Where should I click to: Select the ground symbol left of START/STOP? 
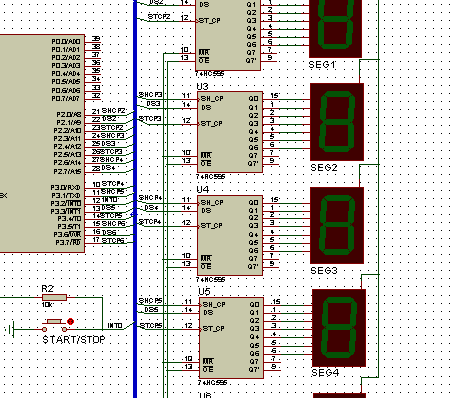point(11,329)
